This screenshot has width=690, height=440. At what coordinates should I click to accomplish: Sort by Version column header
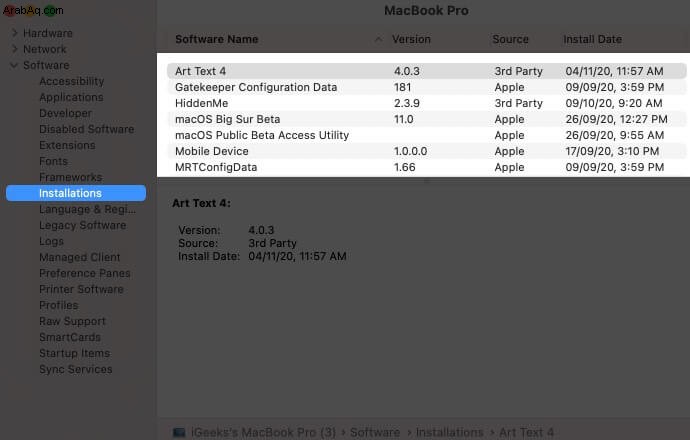click(411, 39)
